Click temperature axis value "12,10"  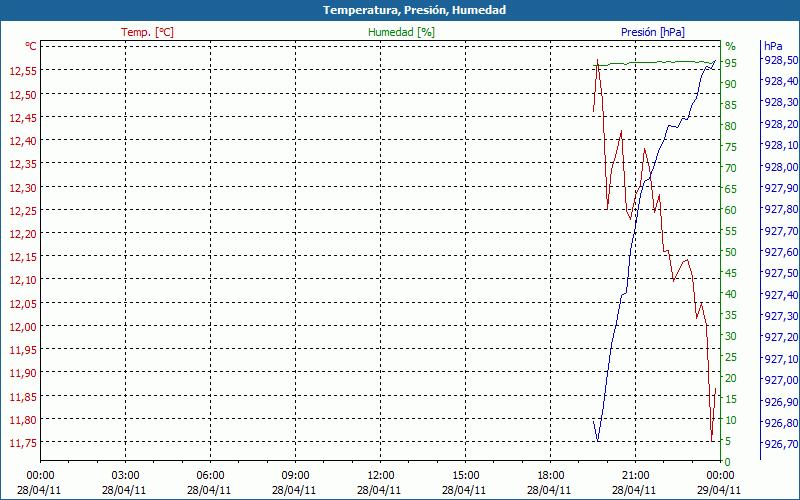click(23, 280)
